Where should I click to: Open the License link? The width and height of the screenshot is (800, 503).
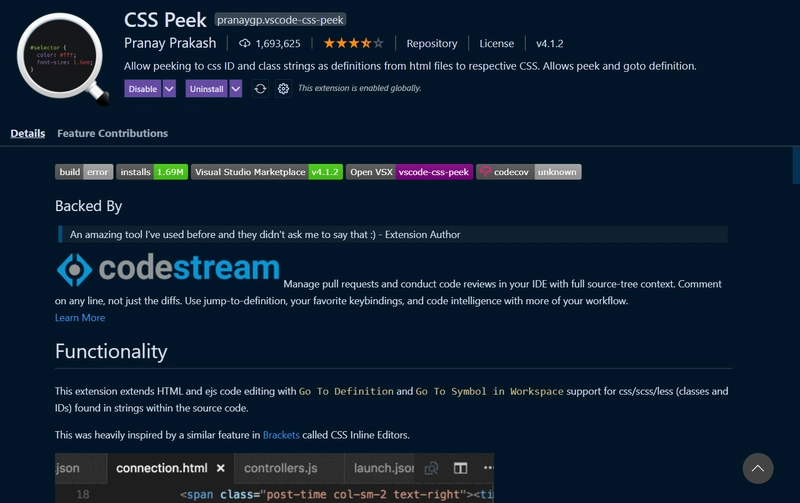[x=496, y=43]
